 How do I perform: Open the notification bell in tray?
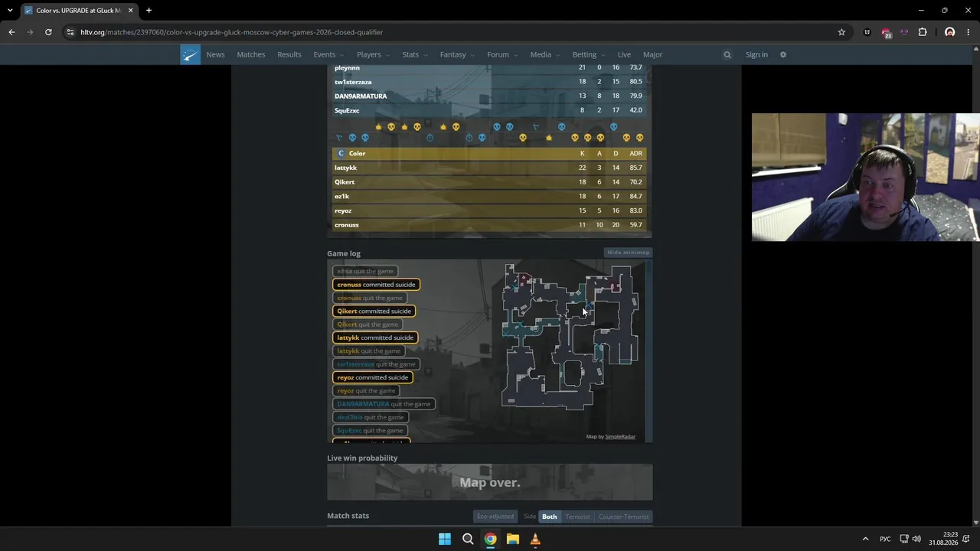click(x=966, y=539)
